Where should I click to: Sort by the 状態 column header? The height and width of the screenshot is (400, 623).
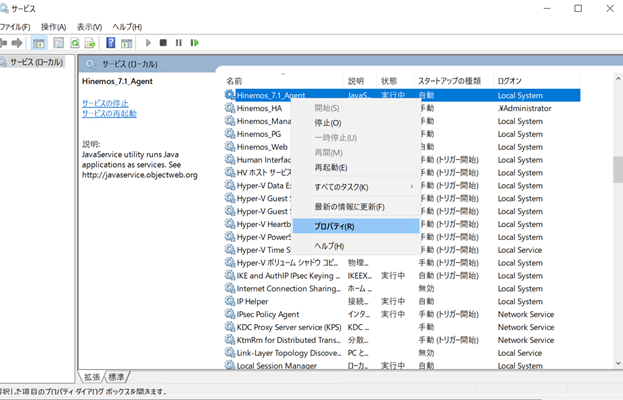click(x=395, y=81)
